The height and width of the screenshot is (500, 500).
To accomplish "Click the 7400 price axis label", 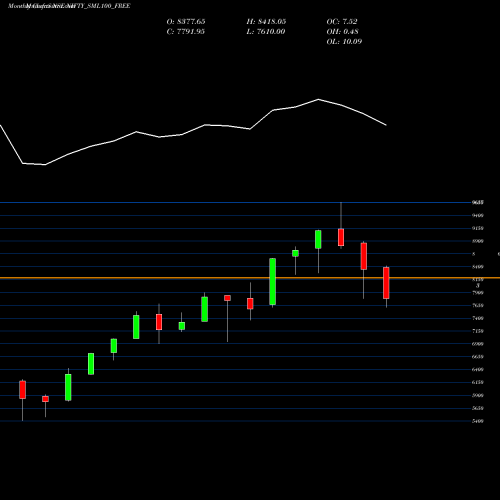I will pos(478,318).
